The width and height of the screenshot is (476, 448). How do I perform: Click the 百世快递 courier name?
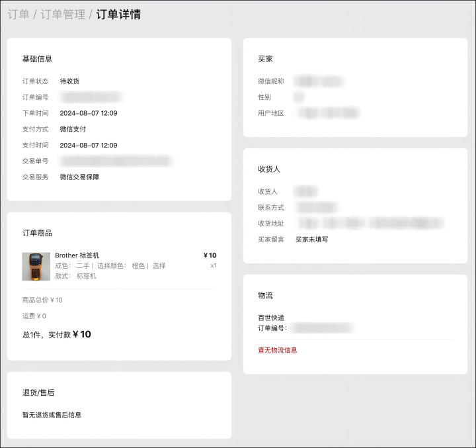[x=271, y=318]
